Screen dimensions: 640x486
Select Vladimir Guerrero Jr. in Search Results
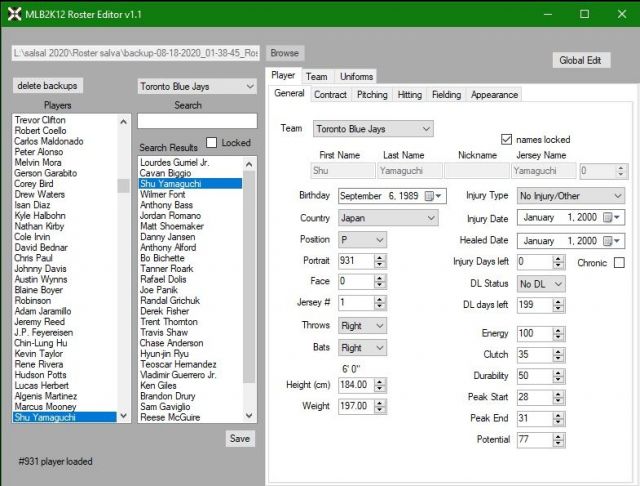178,375
